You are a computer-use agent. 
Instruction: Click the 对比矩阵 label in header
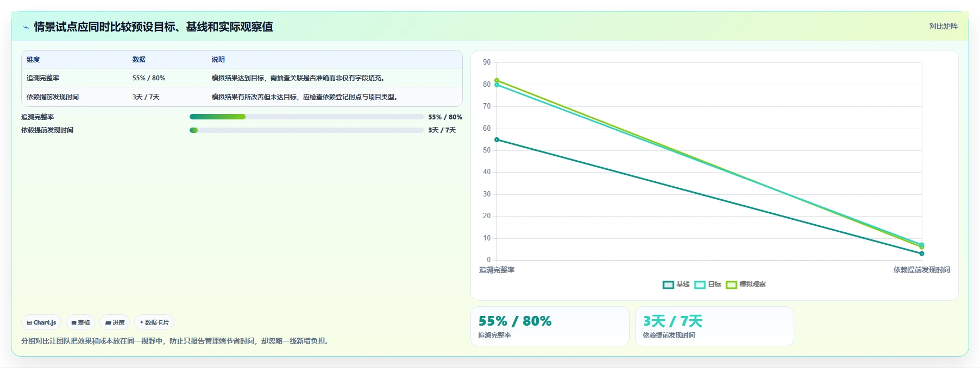[x=943, y=26]
